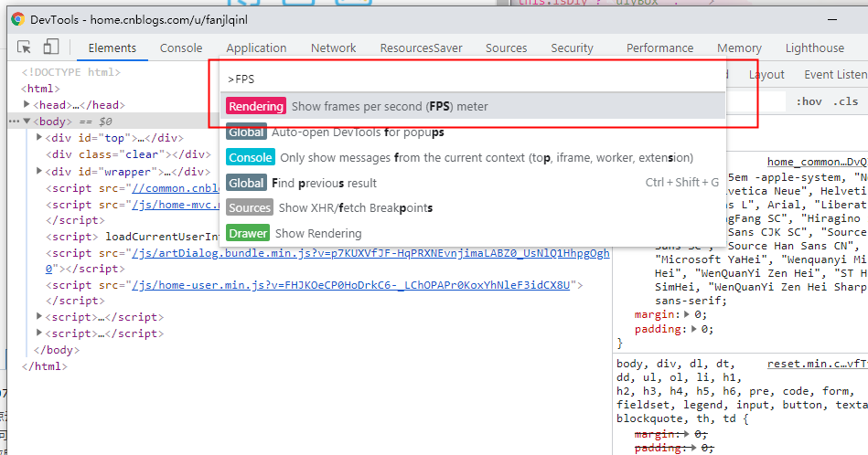Screen dimensions: 868x455
Task: Choose Auto-open DevTools for popups command
Action: pos(473,132)
